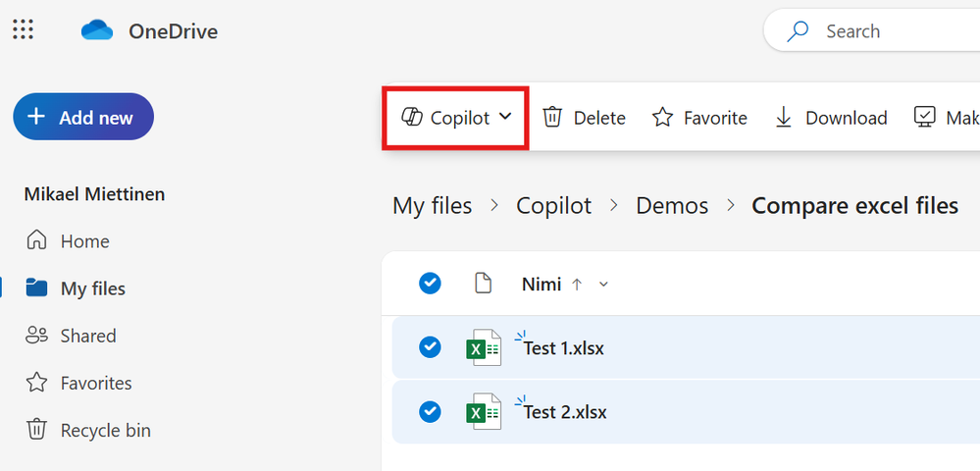Open the Nimi column sort dropdown
The width and height of the screenshot is (980, 471).
click(x=603, y=285)
